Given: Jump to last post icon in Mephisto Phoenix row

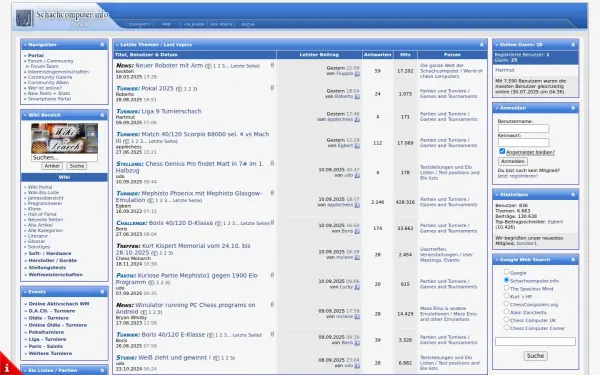Looking at the screenshot, I should [x=357, y=205].
